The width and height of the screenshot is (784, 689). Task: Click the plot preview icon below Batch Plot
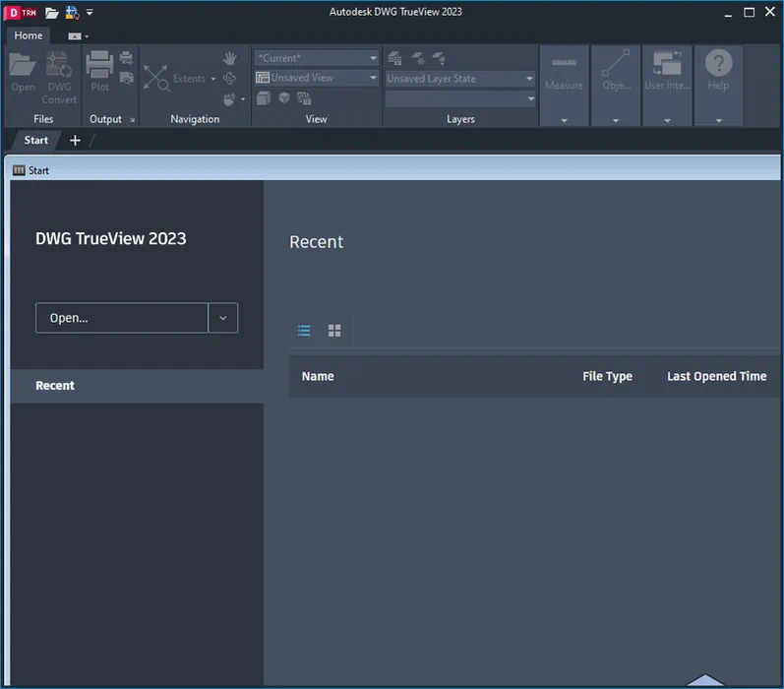(x=127, y=78)
